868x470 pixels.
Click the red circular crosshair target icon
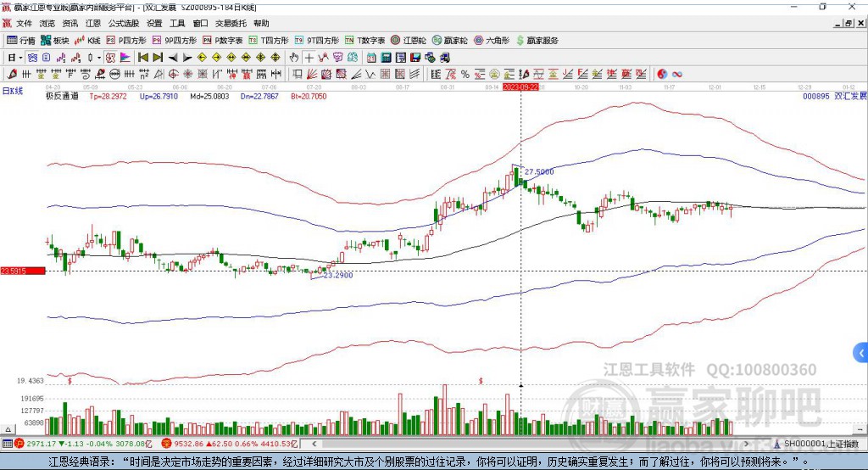[173, 75]
